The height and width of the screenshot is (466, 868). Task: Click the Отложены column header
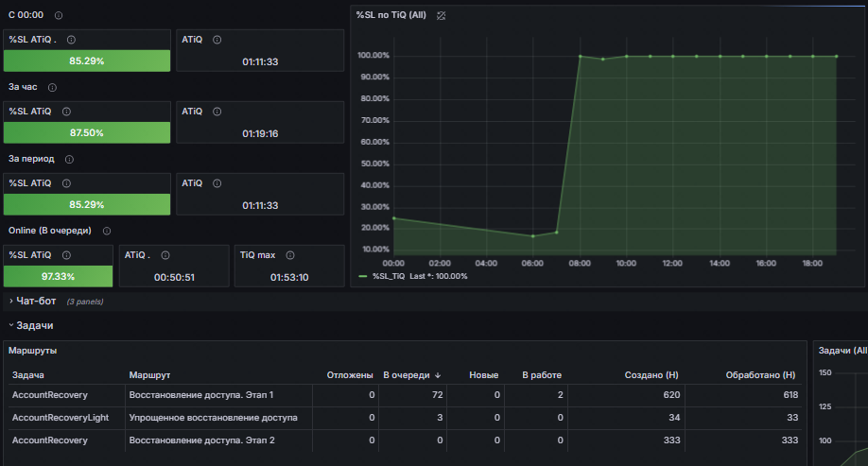tap(350, 375)
